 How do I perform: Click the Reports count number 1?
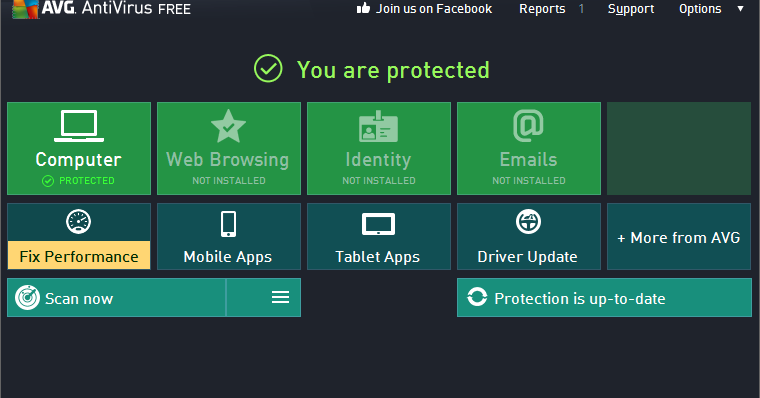pos(581,9)
